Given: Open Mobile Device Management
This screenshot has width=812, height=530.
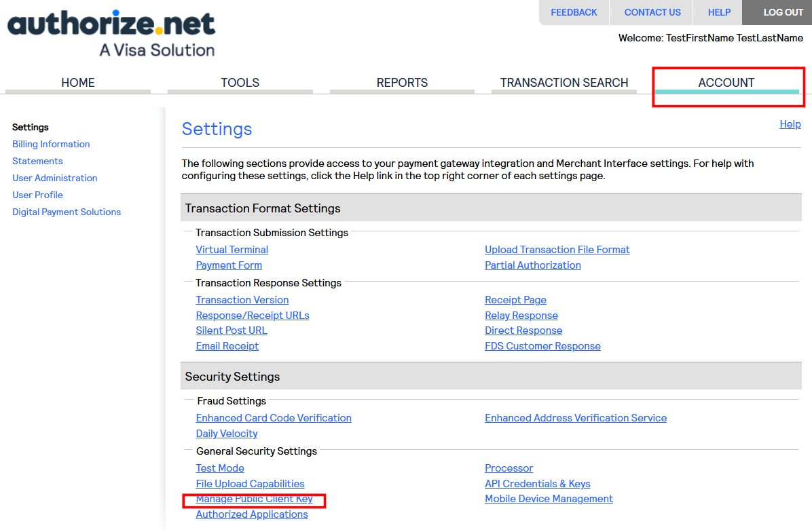Looking at the screenshot, I should (x=549, y=498).
